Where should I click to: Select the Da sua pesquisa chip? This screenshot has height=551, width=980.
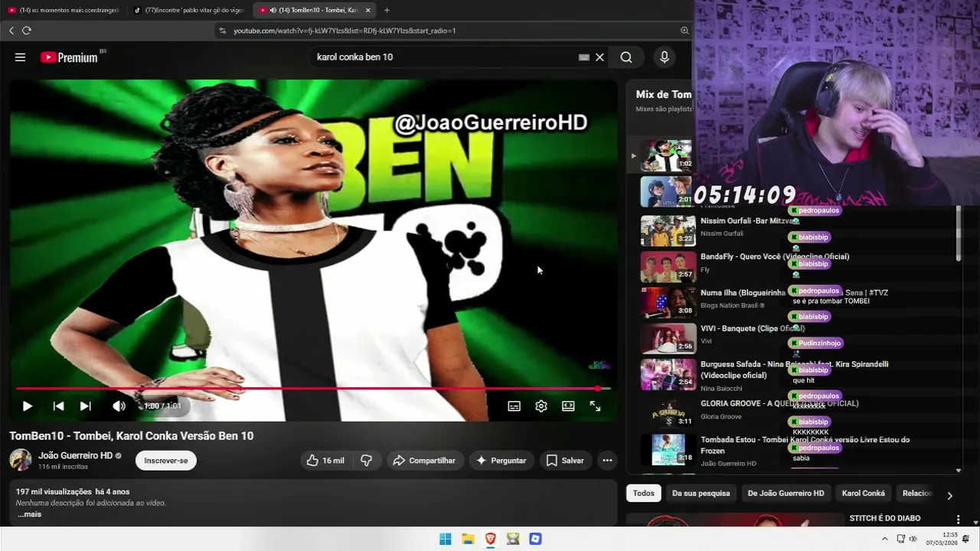pyautogui.click(x=701, y=494)
